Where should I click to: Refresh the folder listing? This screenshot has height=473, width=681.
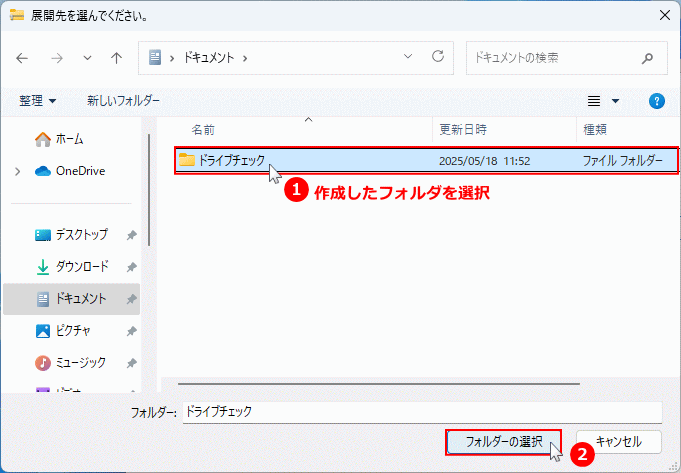click(x=438, y=56)
